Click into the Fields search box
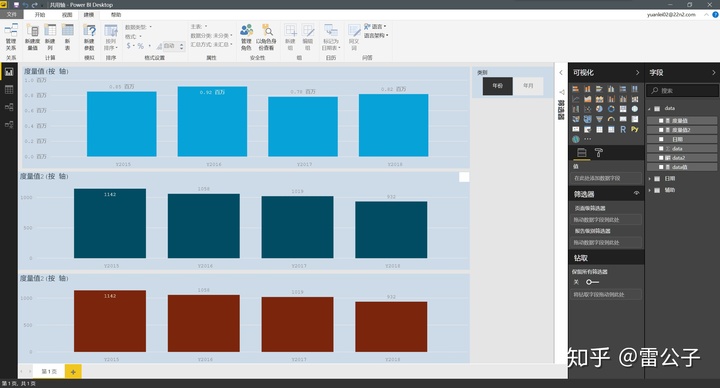Screen dimensions: 720x388 coord(682,90)
